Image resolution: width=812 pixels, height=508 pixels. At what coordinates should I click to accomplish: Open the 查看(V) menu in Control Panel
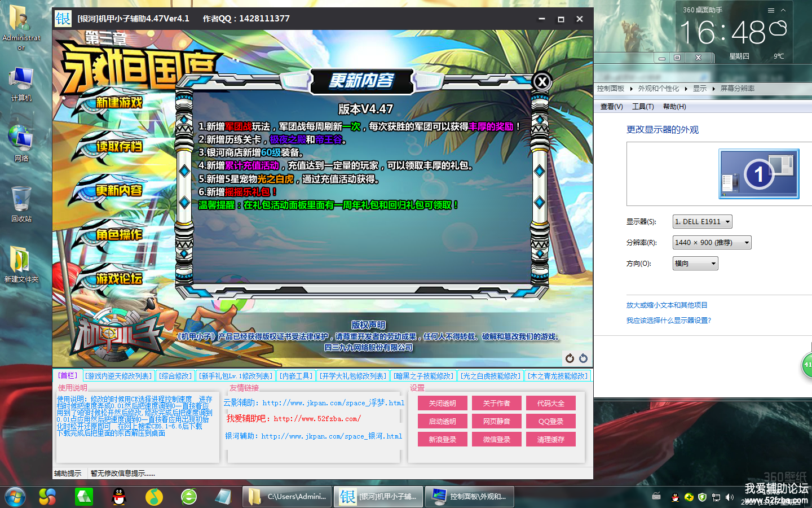coord(611,107)
